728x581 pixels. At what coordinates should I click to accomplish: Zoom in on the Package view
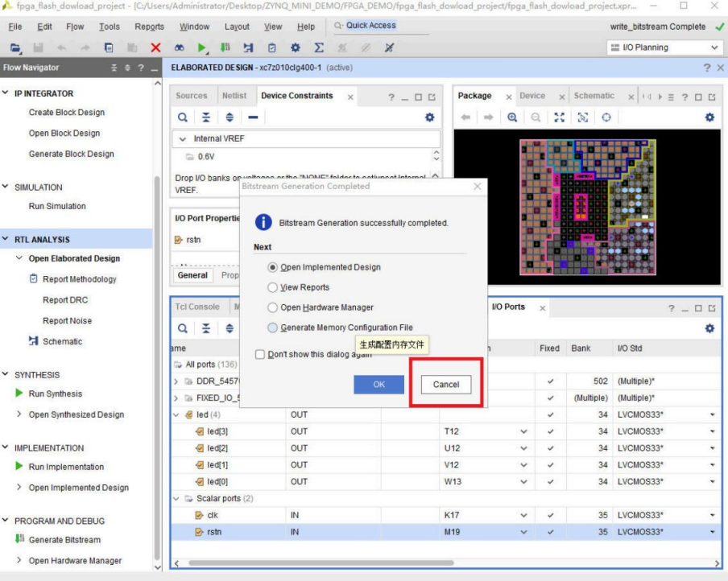click(512, 117)
